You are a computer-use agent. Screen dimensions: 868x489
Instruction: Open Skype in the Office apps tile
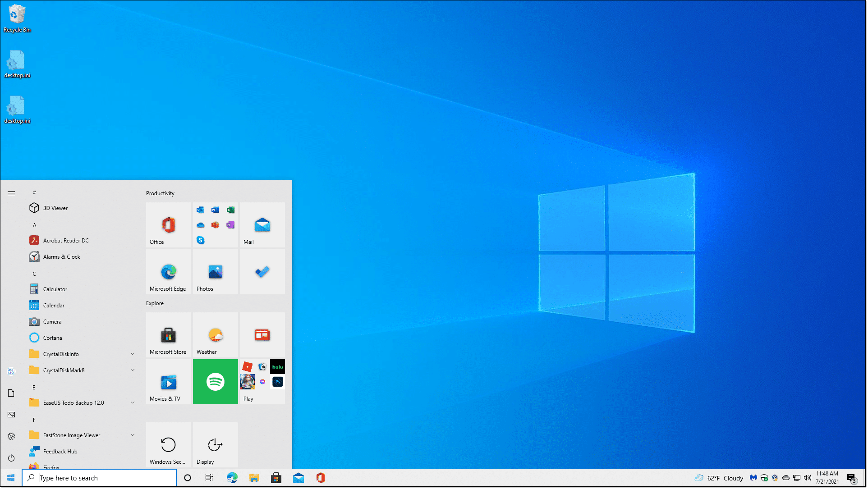click(x=201, y=240)
